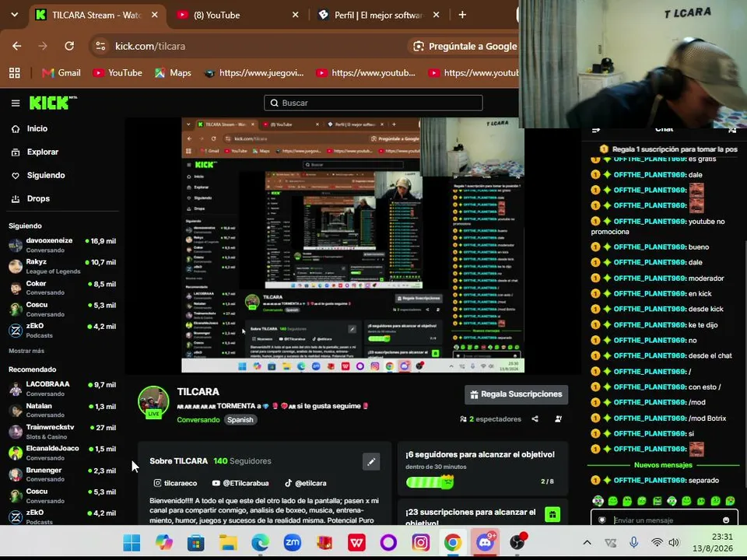Viewport: 747px width, 560px height.
Task: Open tab search dropdown arrow
Action: 15,15
